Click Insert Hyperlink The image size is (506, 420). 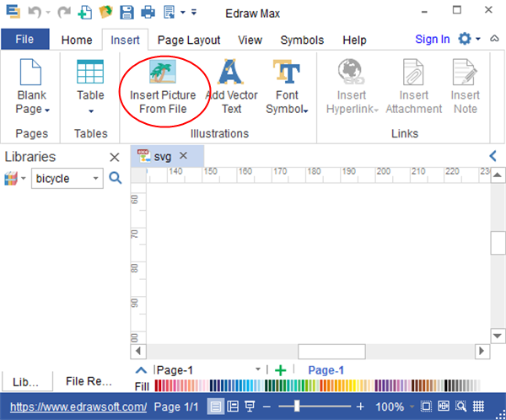(352, 87)
